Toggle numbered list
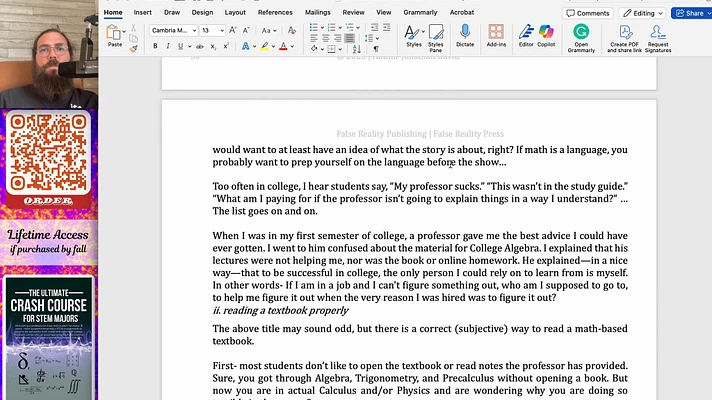The image size is (712, 400). pos(331,28)
